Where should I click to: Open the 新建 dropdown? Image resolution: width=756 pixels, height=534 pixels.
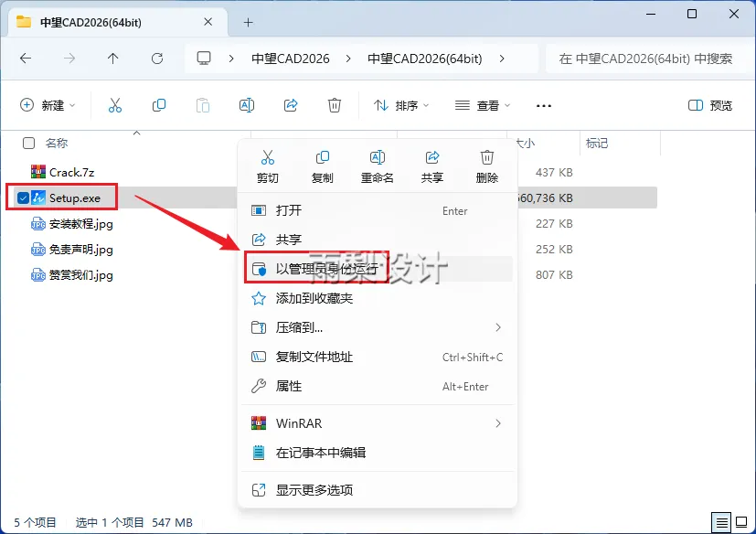(48, 105)
